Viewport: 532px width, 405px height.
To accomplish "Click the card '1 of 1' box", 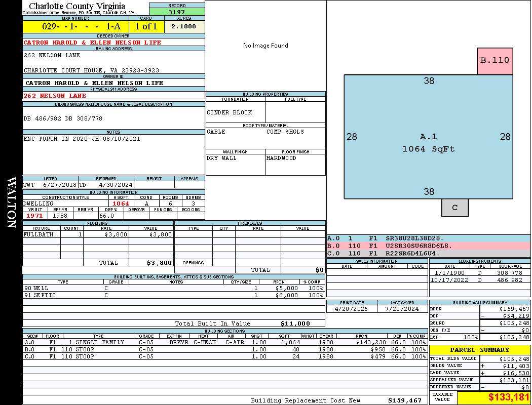I will click(146, 26).
